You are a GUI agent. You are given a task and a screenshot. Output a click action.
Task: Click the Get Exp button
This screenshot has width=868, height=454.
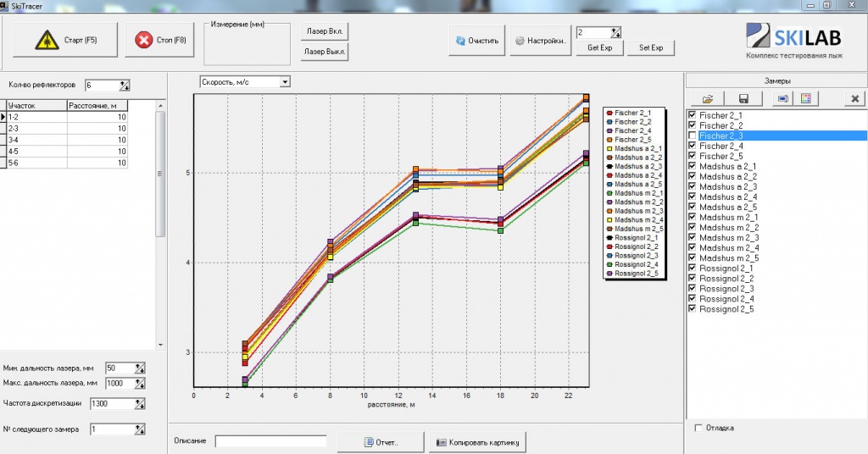click(x=599, y=47)
